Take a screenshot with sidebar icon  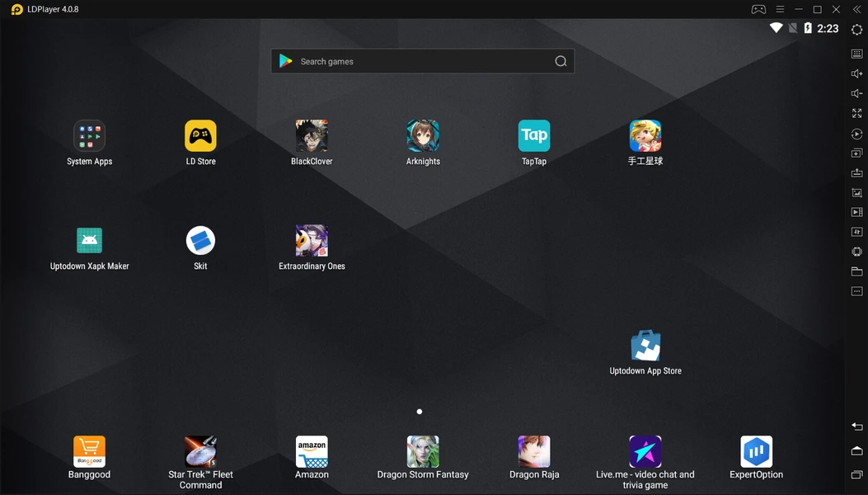click(857, 192)
